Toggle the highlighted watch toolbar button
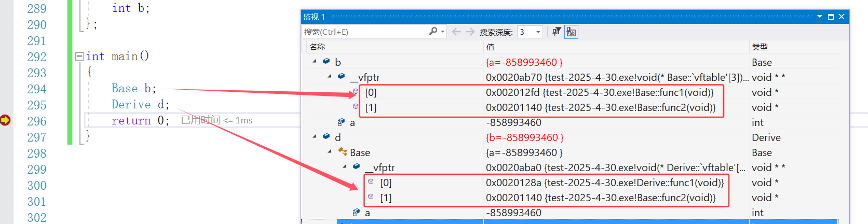Image resolution: width=868 pixels, height=224 pixels. [571, 32]
